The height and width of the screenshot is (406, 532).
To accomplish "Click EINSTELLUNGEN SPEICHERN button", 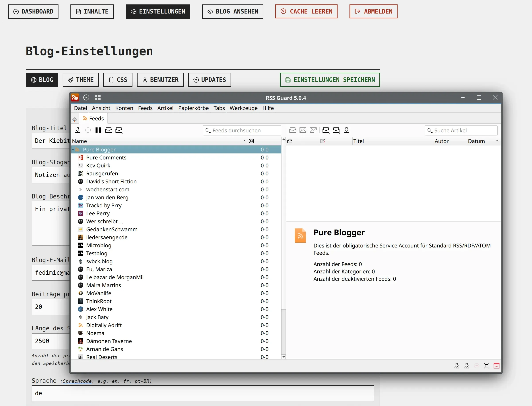I will [x=330, y=80].
